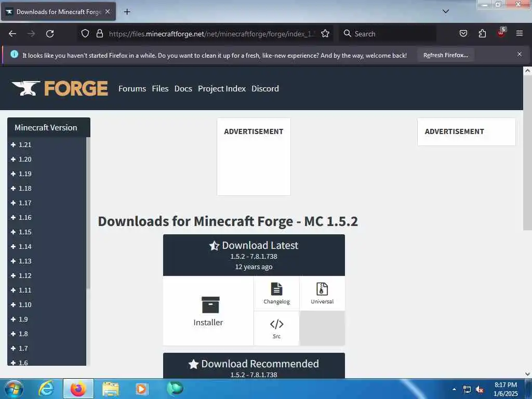532x399 pixels.
Task: Click the Minecraft Version sidebar heading
Action: tap(46, 128)
